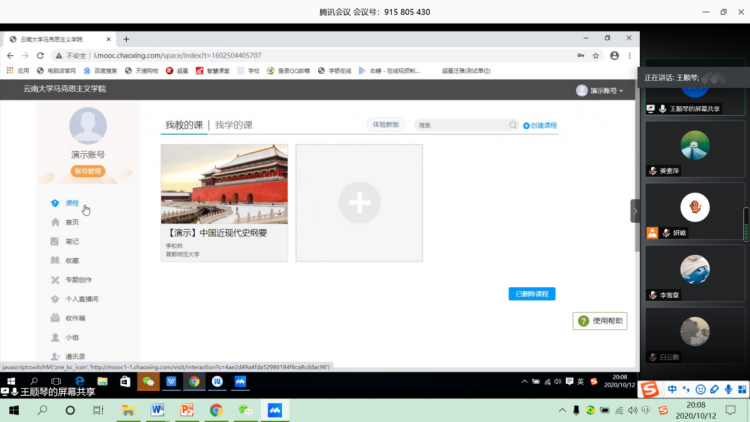The width and height of the screenshot is (750, 422).
Task: Open 专题创作 in sidebar
Action: tap(78, 280)
